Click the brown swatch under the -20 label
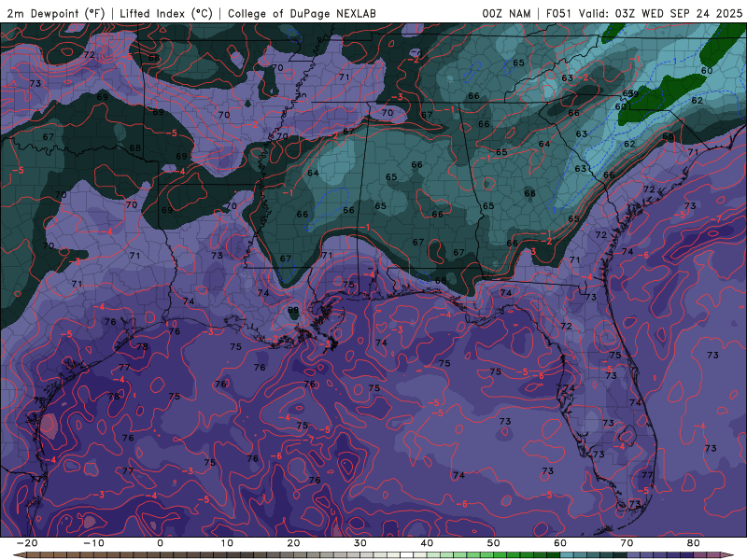This screenshot has width=747, height=560. (x=34, y=555)
